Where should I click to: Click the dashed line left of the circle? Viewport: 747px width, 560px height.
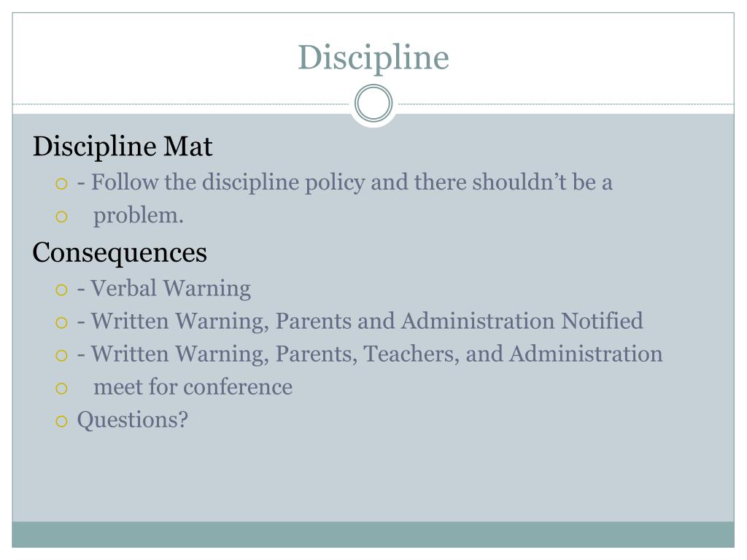coord(181,104)
